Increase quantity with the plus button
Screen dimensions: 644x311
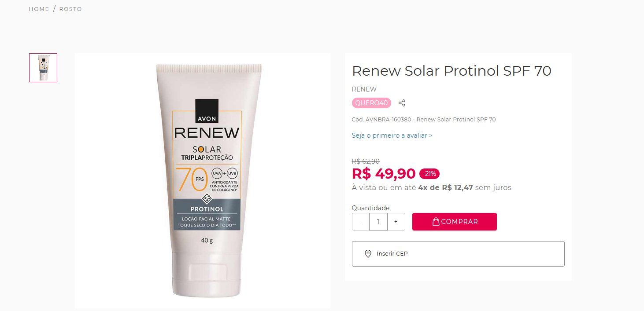coord(396,222)
